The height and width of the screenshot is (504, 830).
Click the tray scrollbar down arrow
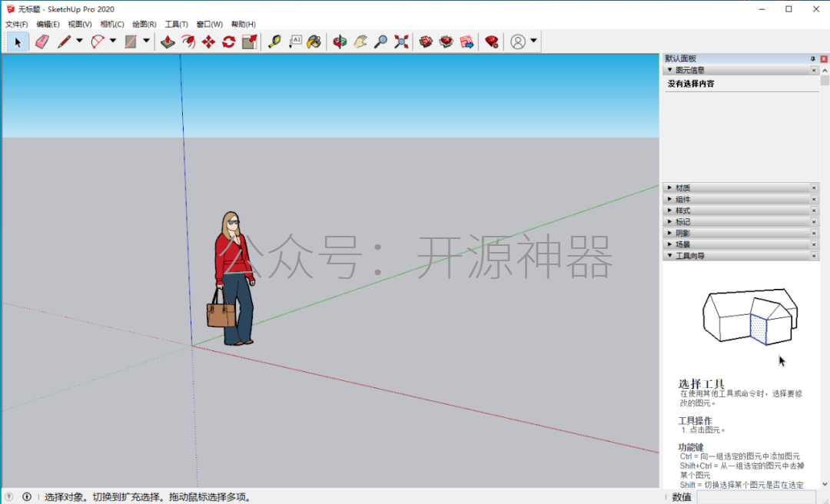coord(825,484)
